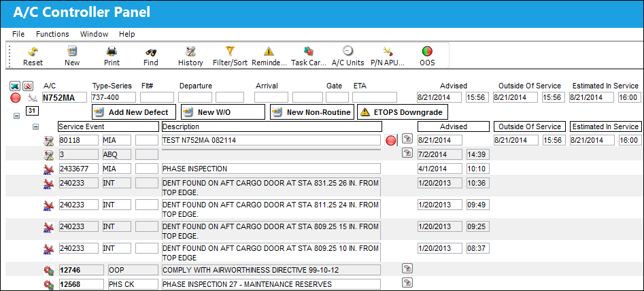Viewport: 644px width, 291px height.
Task: Open the File menu
Action: tap(18, 34)
